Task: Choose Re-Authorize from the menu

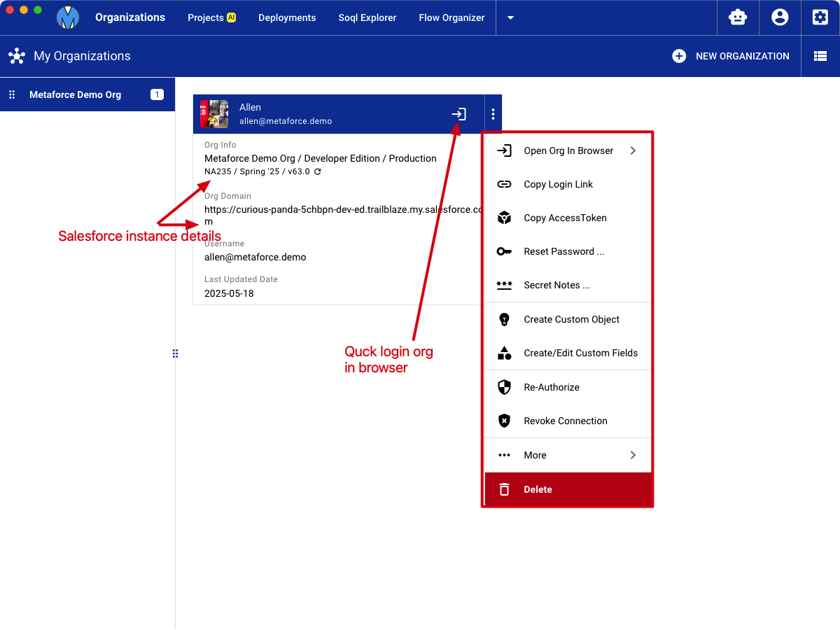Action: pyautogui.click(x=568, y=387)
